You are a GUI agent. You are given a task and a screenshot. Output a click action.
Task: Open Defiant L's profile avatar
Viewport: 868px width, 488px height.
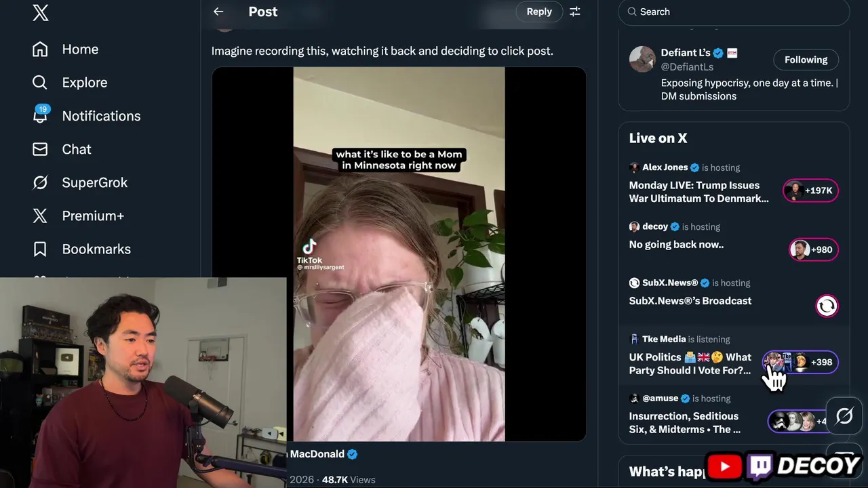point(642,60)
